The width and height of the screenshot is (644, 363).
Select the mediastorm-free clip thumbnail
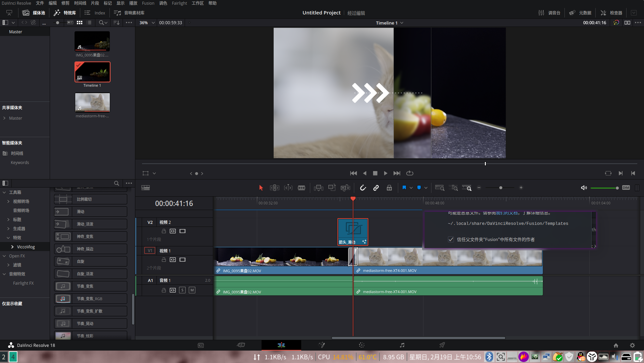[x=92, y=102]
